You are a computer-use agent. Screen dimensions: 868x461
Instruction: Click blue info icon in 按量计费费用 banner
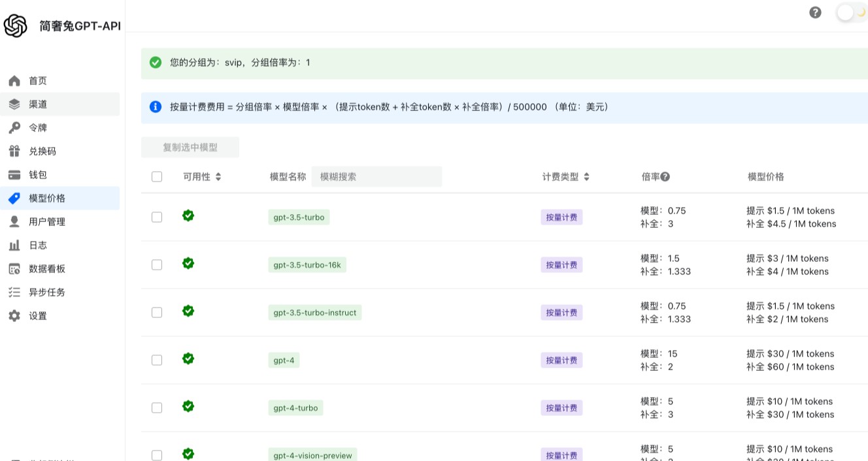click(156, 106)
